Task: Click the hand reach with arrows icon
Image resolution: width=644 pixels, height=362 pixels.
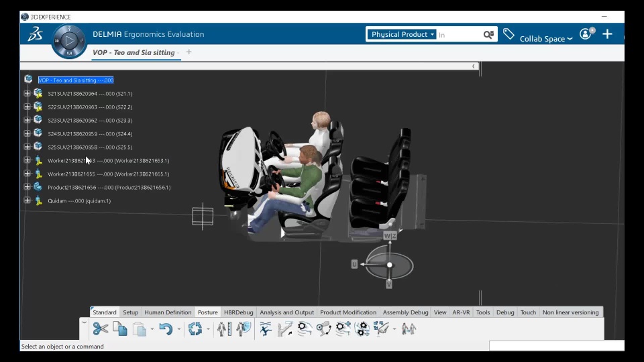Action: tap(323, 328)
